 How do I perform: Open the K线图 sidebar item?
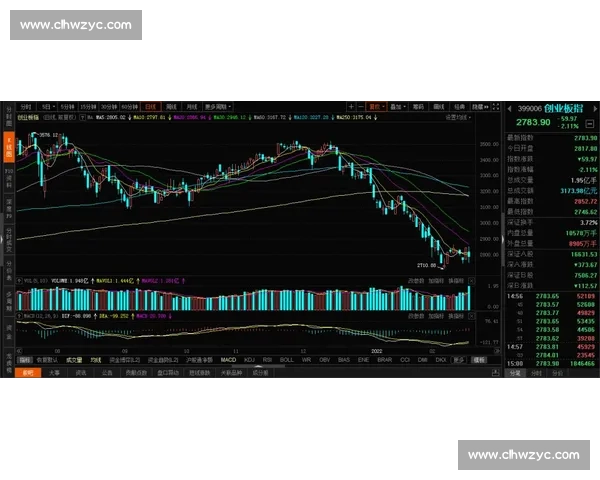point(9,147)
